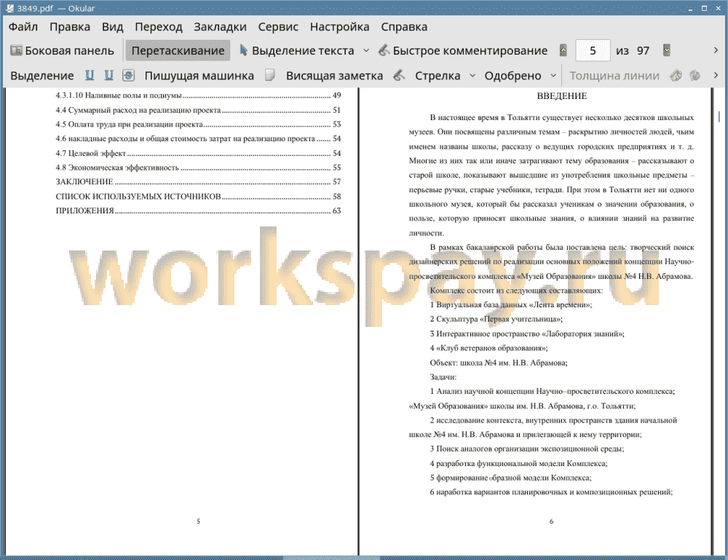Go to previous page with up arrow icon
This screenshot has height=560, width=728.
point(563,50)
